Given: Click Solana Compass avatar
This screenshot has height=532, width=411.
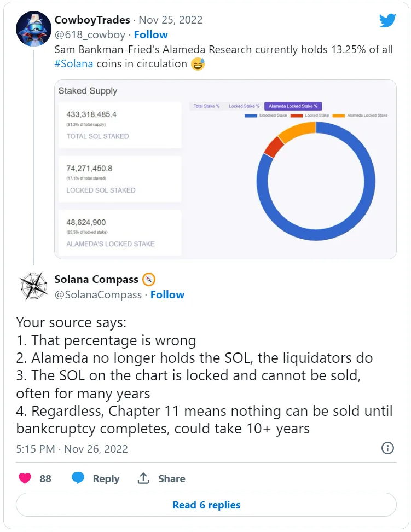Looking at the screenshot, I should pyautogui.click(x=34, y=286).
